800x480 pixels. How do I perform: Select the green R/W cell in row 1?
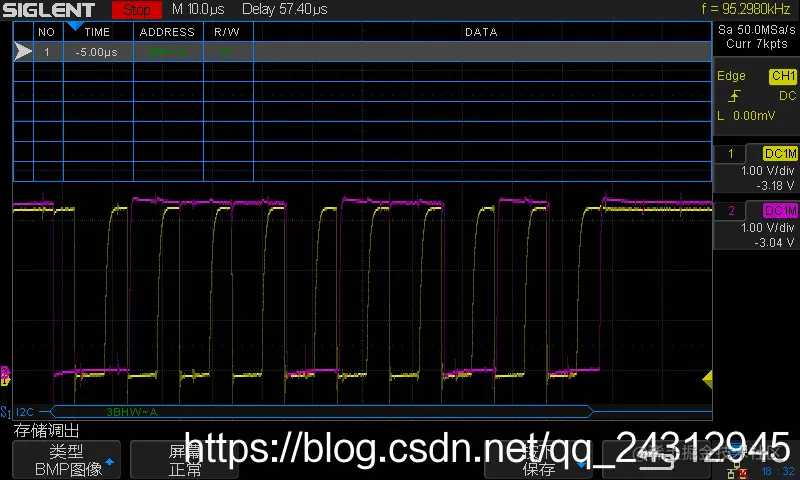coord(227,52)
